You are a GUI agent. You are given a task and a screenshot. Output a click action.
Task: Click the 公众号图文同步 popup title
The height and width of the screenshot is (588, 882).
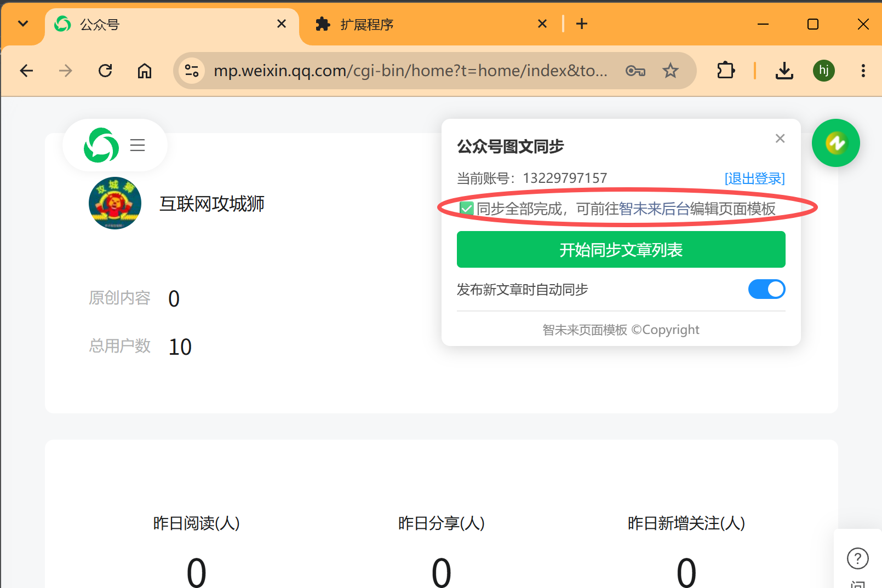511,146
